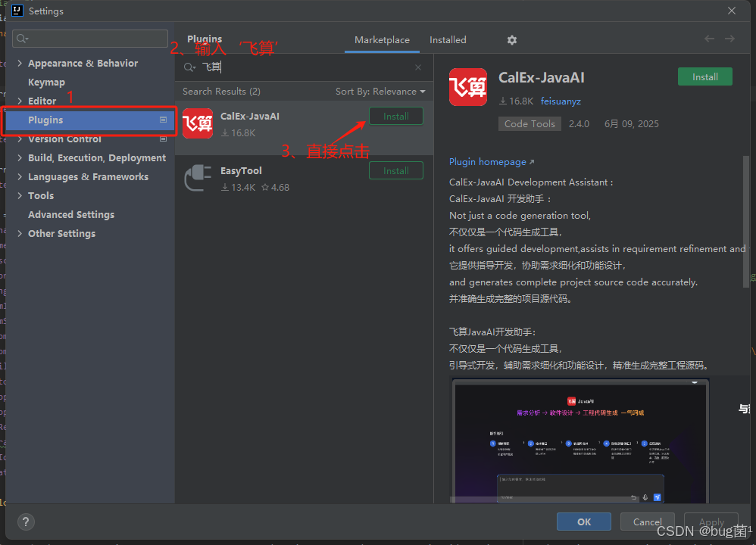Switch to the Marketplace tab
The image size is (756, 545).
[x=382, y=40]
